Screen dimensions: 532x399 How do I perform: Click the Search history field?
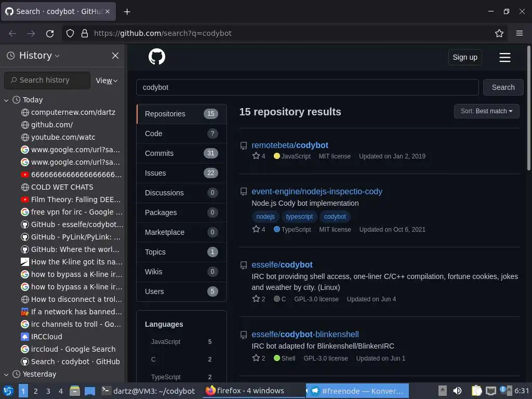[x=47, y=80]
